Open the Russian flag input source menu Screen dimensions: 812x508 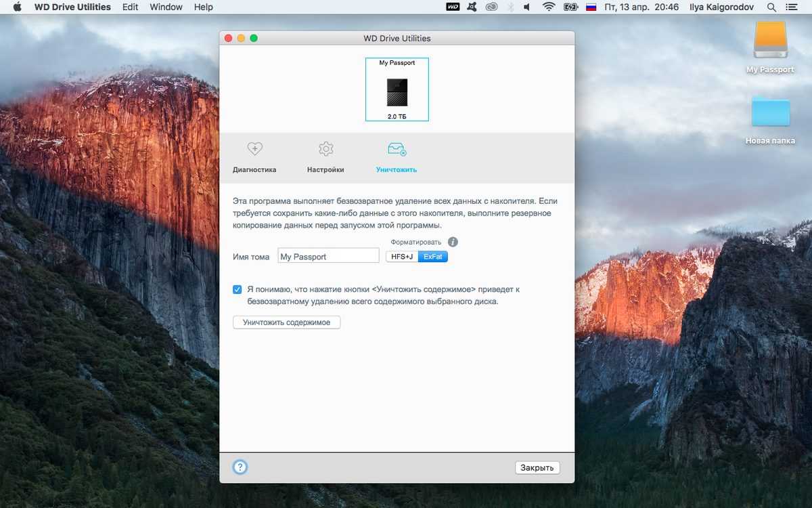(x=591, y=7)
